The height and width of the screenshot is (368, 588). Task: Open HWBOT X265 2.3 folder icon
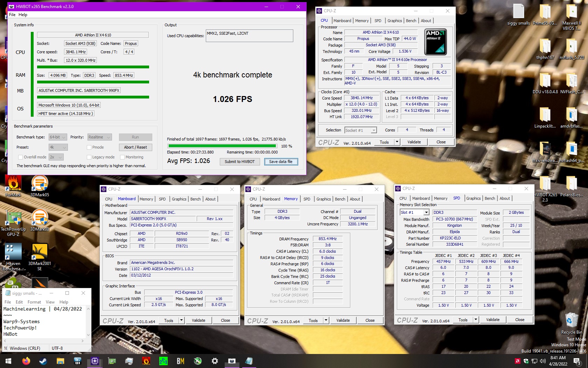[545, 189]
